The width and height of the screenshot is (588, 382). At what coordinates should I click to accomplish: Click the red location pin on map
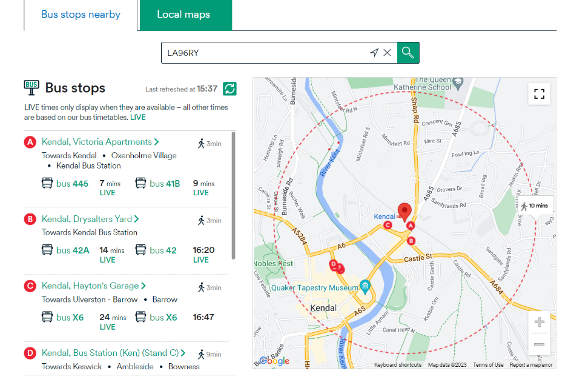point(404,212)
